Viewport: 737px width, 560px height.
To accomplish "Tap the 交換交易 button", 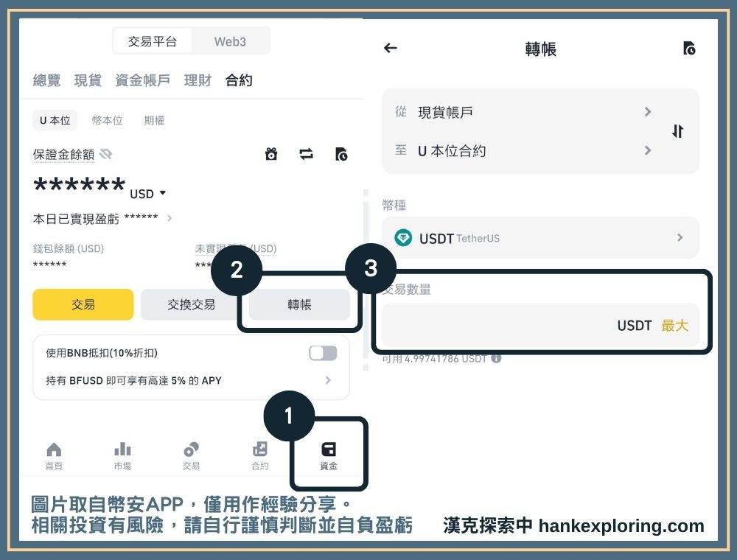I will tap(191, 304).
